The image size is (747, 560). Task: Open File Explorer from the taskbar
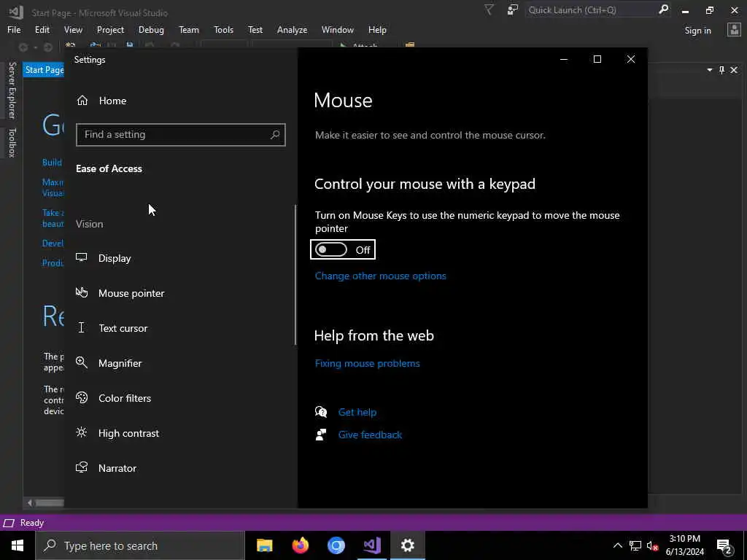coord(264,545)
